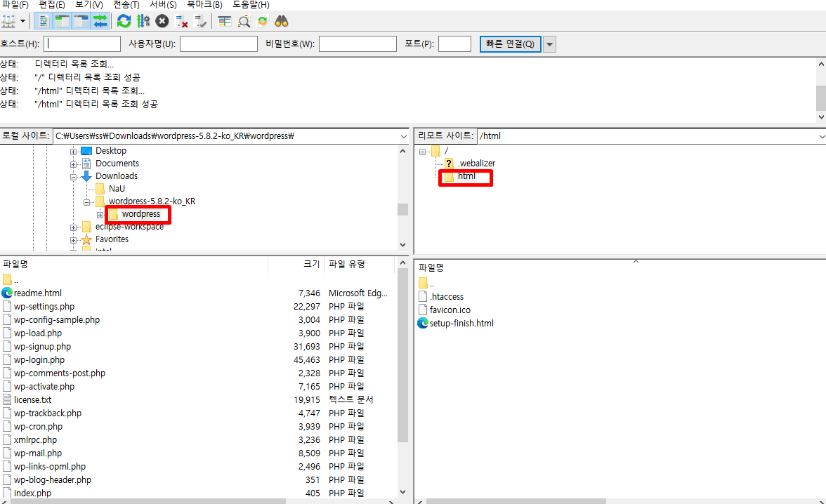Image resolution: width=826 pixels, height=504 pixels.
Task: Sort local list by 파일명 header
Action: point(15,264)
